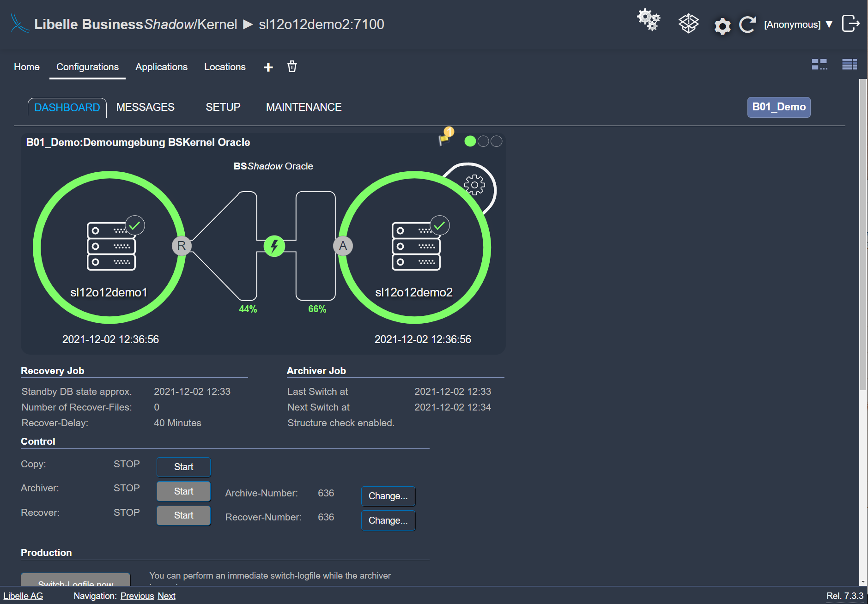Screen dimensions: 868x604
Task: Change the Archive-Number
Action: [x=388, y=496]
